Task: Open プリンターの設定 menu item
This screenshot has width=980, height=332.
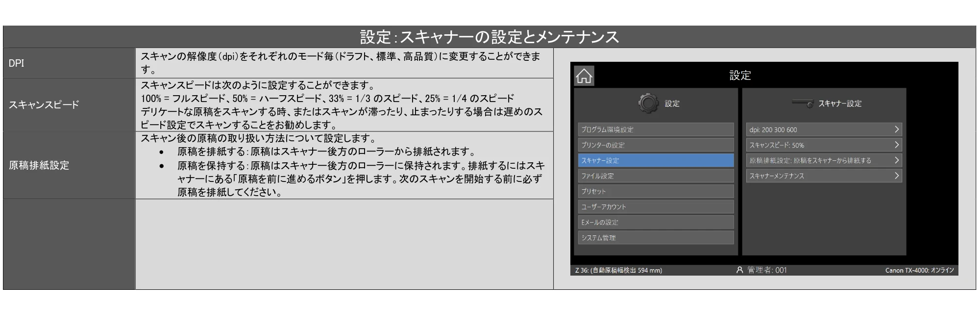Action: tap(656, 145)
